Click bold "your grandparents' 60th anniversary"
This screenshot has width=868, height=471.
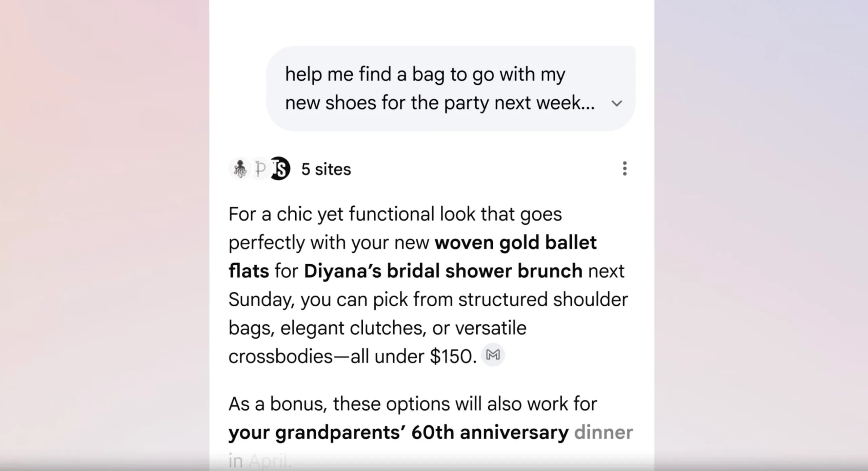pyautogui.click(x=398, y=432)
